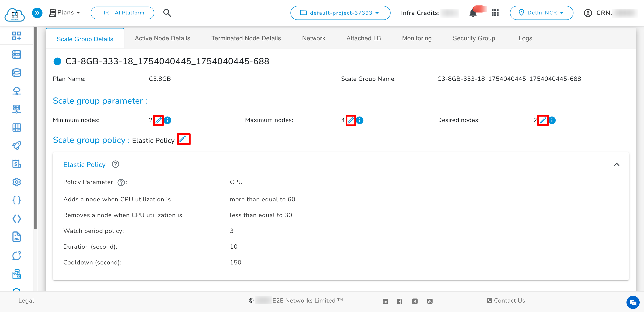This screenshot has height=312, width=644.
Task: Collapse the Elastic Policy panel
Action: [617, 164]
